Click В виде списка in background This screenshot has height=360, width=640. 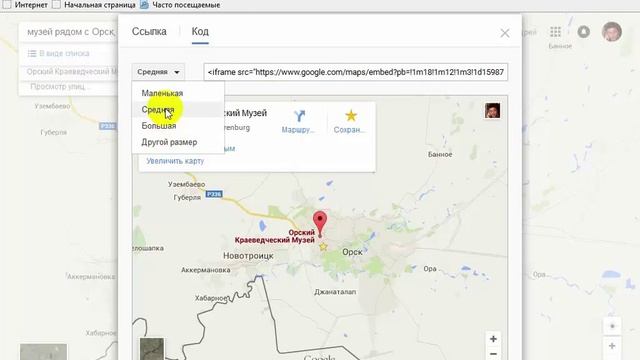point(59,53)
